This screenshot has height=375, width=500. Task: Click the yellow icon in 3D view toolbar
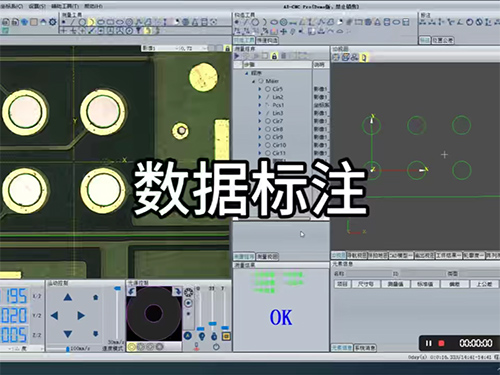[364, 57]
